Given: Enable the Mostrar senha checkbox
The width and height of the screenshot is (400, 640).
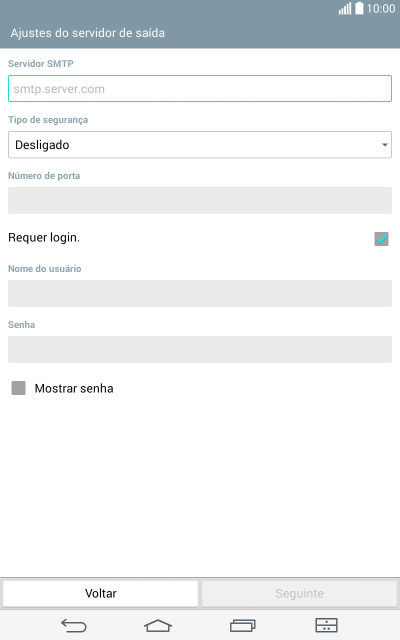Looking at the screenshot, I should pyautogui.click(x=18, y=388).
